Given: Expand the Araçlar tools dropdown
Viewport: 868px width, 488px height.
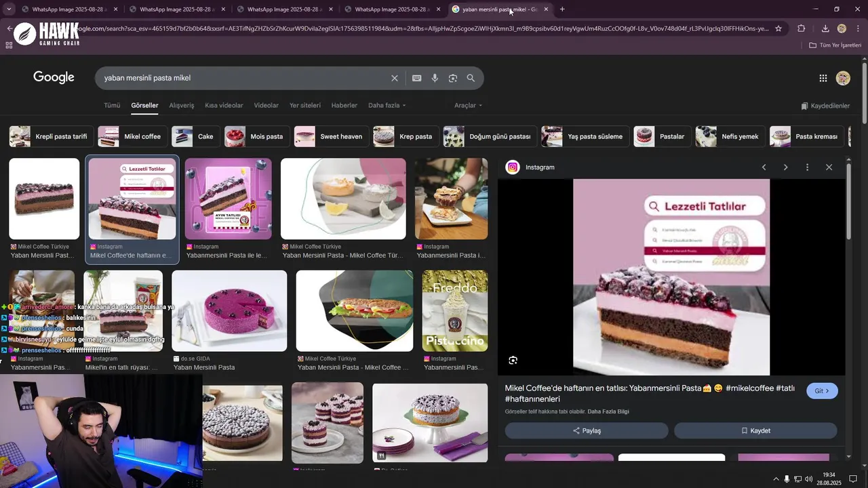Looking at the screenshot, I should pos(469,106).
